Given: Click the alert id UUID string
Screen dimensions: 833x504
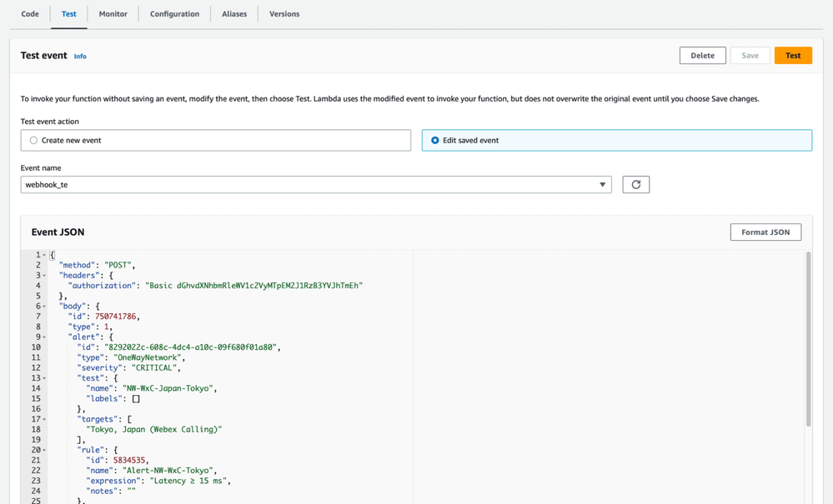Looking at the screenshot, I should pyautogui.click(x=190, y=347).
